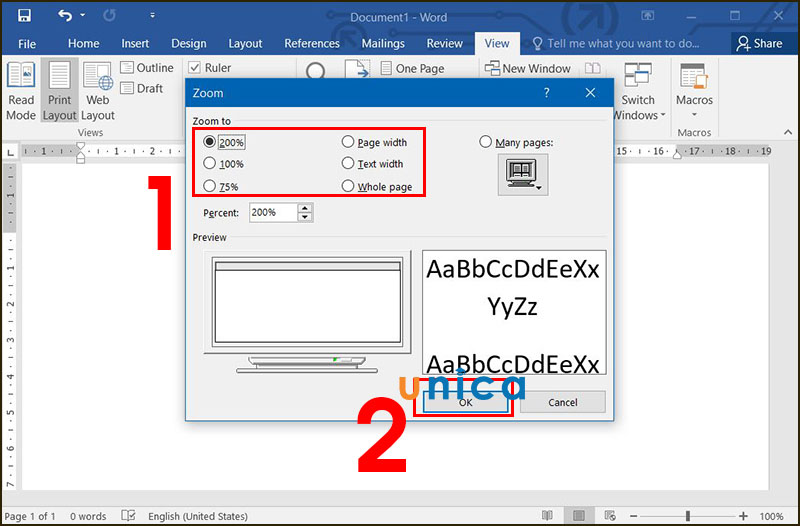800x526 pixels.
Task: Choose Draft view
Action: pyautogui.click(x=142, y=88)
